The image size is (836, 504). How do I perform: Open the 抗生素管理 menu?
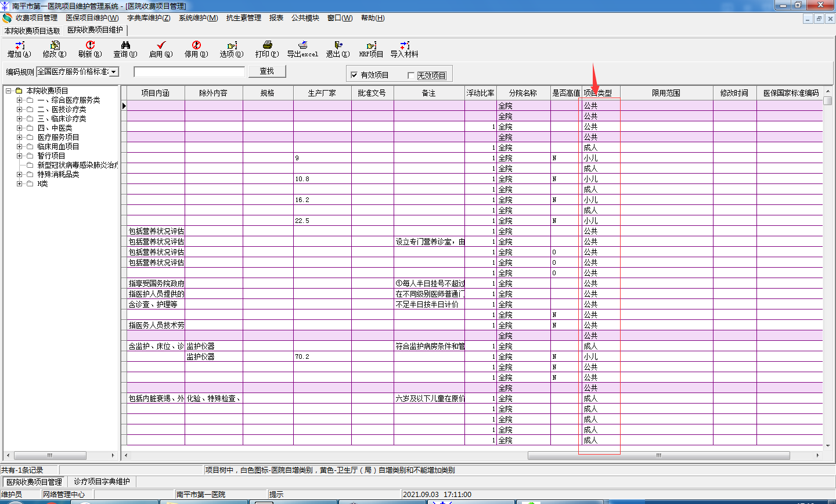pyautogui.click(x=244, y=18)
